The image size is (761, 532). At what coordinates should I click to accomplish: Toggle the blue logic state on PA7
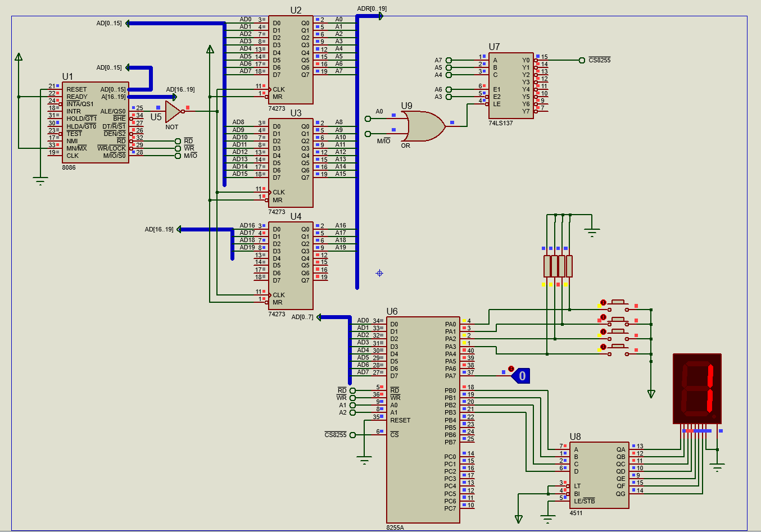[522, 376]
